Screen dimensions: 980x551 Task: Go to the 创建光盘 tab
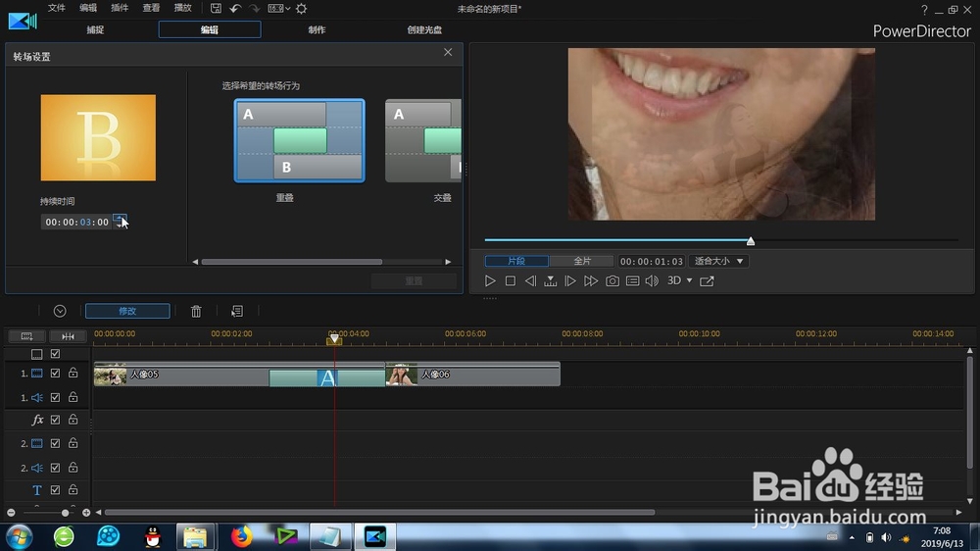pyautogui.click(x=424, y=29)
